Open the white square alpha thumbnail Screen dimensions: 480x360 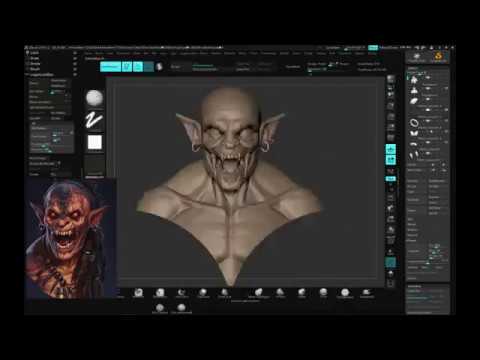95,142
